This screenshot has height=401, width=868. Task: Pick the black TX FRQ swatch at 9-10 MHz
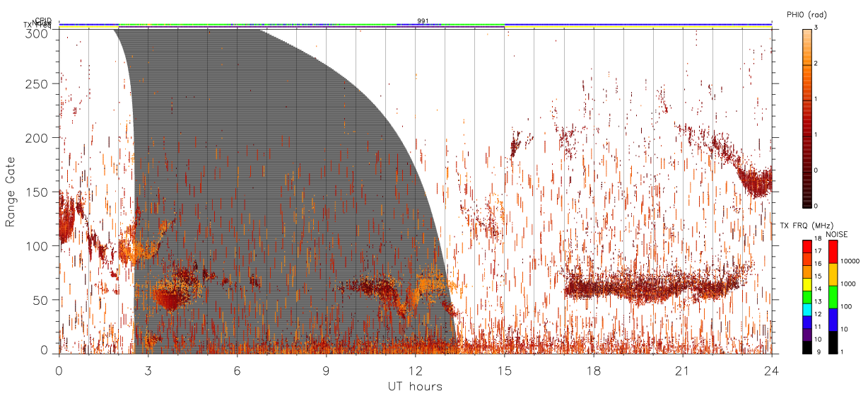807,348
